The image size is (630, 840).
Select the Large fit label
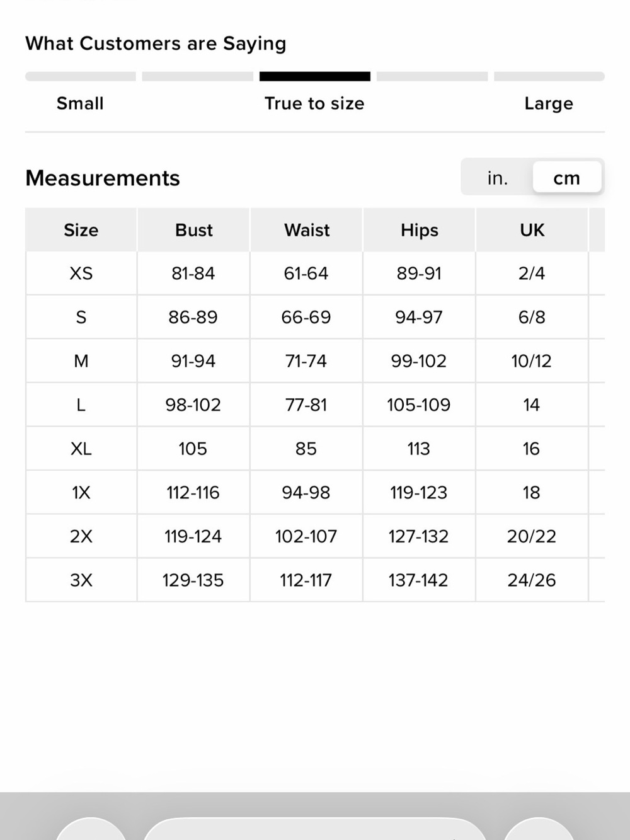pyautogui.click(x=549, y=103)
